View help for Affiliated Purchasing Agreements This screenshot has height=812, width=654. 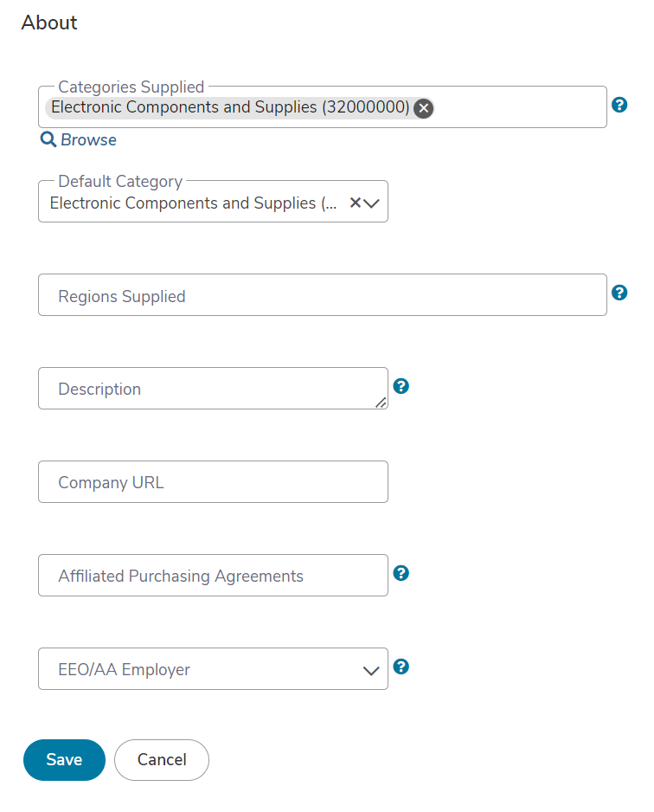click(x=401, y=573)
